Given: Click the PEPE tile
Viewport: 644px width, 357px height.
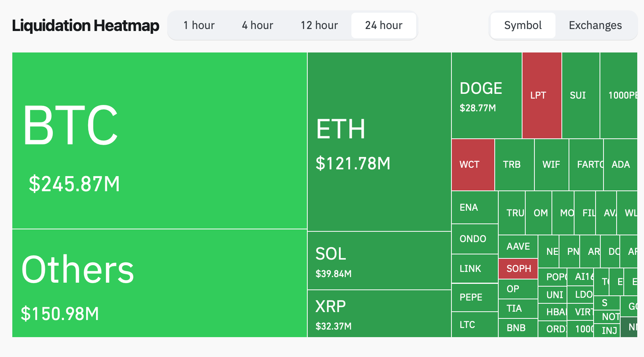Looking at the screenshot, I should click(x=472, y=297).
